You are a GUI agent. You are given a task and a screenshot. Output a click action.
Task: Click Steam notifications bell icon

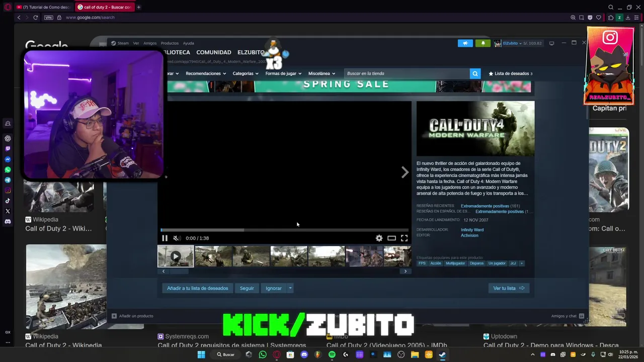tap(483, 43)
